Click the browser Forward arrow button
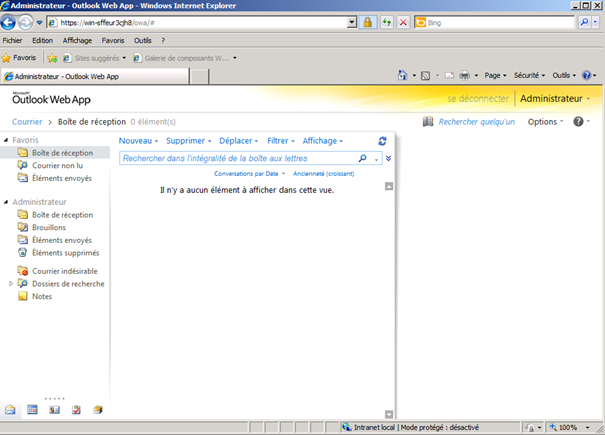Viewport: 605px width, 435px height. click(25, 23)
